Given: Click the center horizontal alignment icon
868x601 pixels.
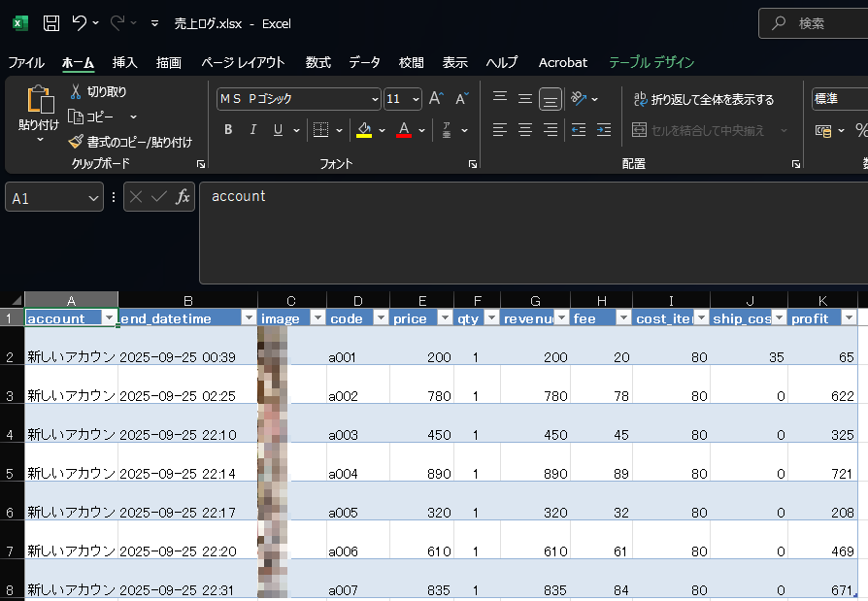Looking at the screenshot, I should (x=525, y=130).
